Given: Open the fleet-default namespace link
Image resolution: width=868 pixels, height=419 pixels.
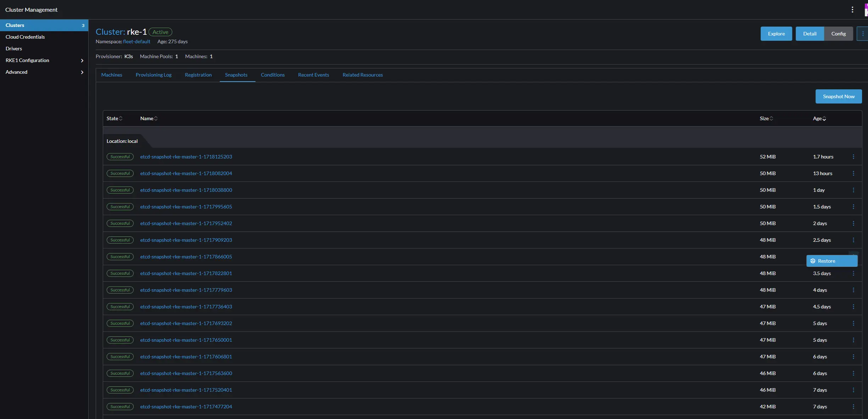Looking at the screenshot, I should click(136, 41).
